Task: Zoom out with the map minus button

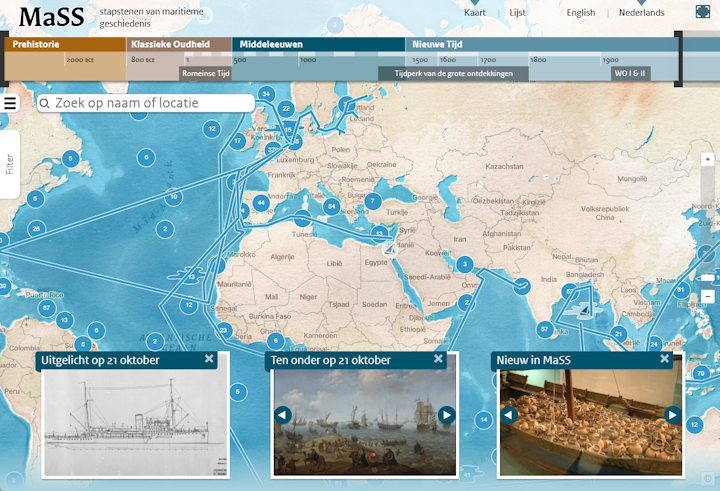Action: [708, 296]
